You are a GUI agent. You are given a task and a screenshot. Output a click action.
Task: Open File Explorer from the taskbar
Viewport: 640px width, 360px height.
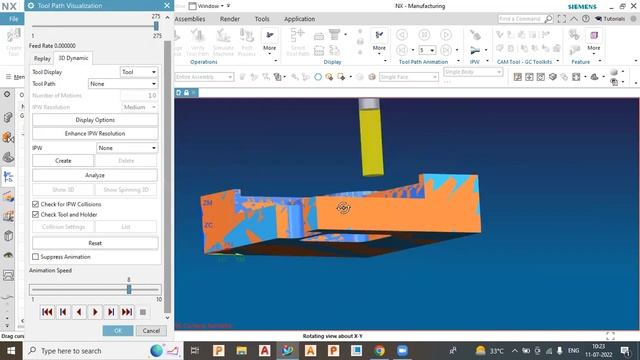(242, 351)
